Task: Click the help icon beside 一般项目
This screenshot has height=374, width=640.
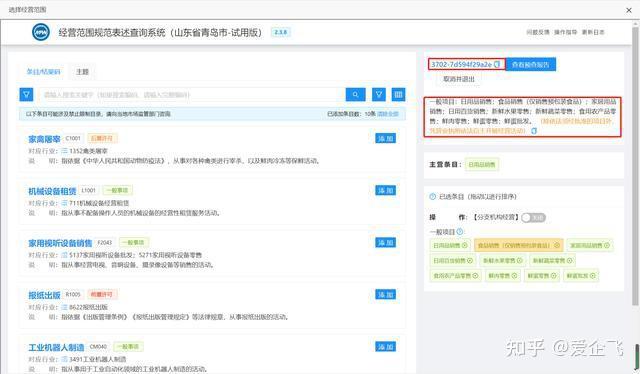Action: (x=460, y=232)
